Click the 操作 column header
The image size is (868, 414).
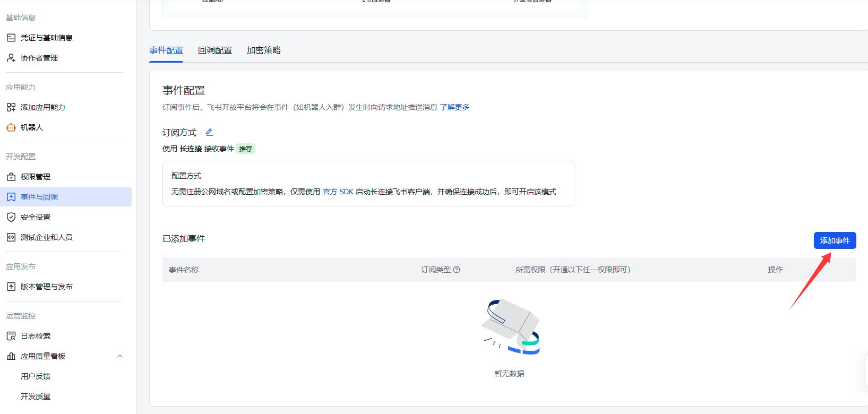(775, 270)
